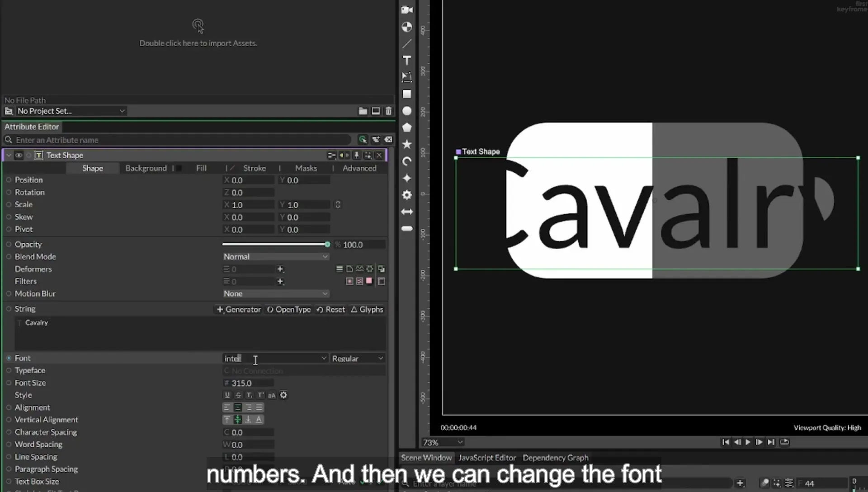Toggle Text Shape layer visibility eye
The height and width of the screenshot is (492, 868).
click(x=19, y=156)
